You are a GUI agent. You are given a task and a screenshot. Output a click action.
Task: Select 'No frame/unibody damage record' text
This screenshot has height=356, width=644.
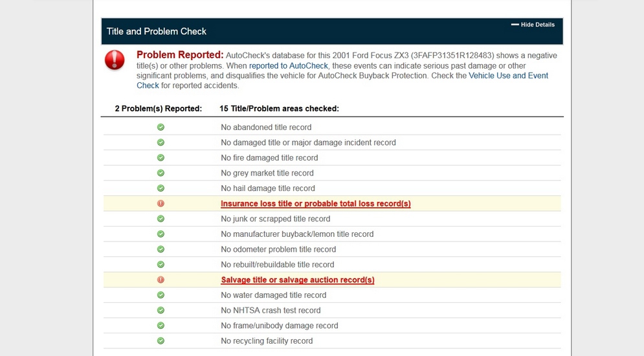tap(280, 326)
